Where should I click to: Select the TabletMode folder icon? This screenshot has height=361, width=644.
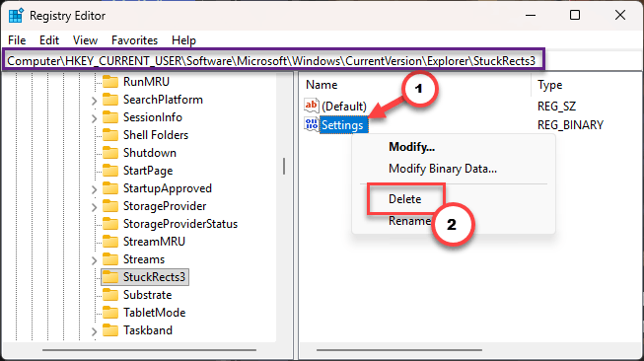110,313
